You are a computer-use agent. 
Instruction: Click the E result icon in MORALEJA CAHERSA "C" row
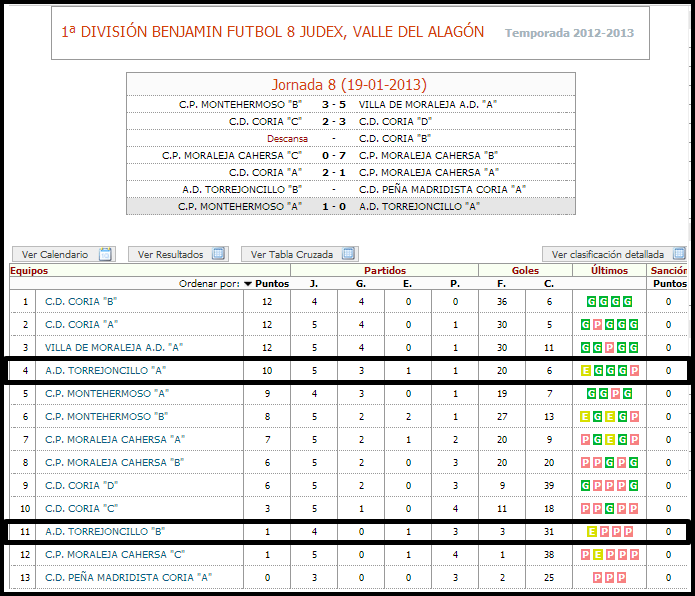pos(598,555)
